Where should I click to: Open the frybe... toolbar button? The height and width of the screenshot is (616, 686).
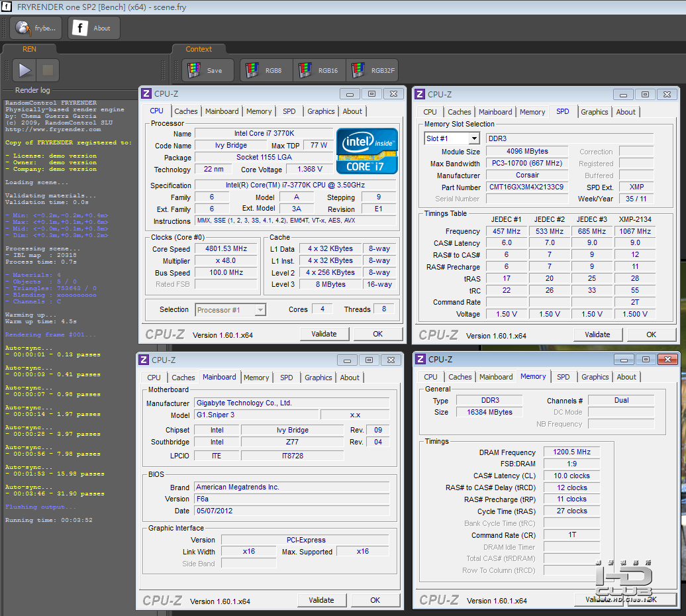pos(36,28)
